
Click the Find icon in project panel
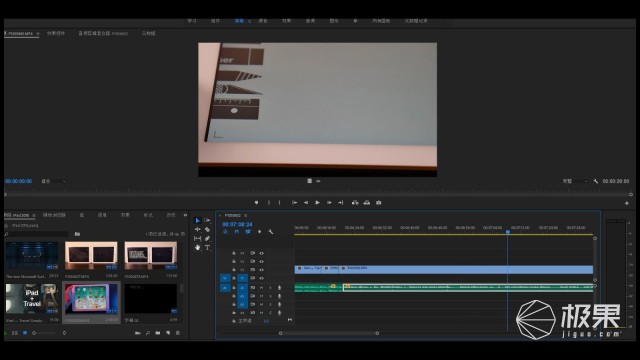[148, 333]
